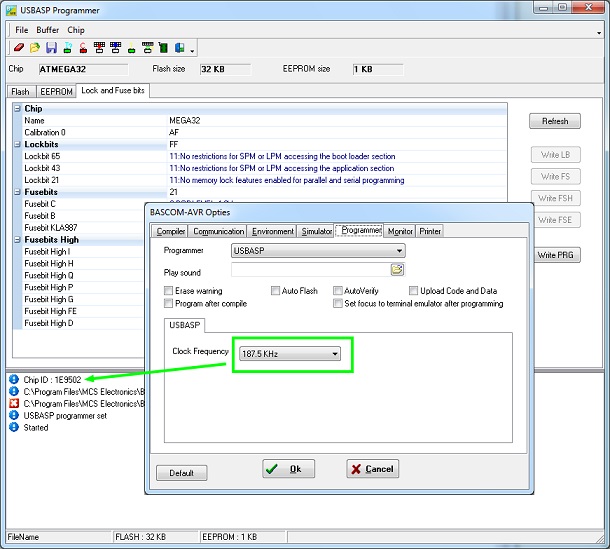610x549 pixels.
Task: Open the Buffer menu
Action: (47, 30)
